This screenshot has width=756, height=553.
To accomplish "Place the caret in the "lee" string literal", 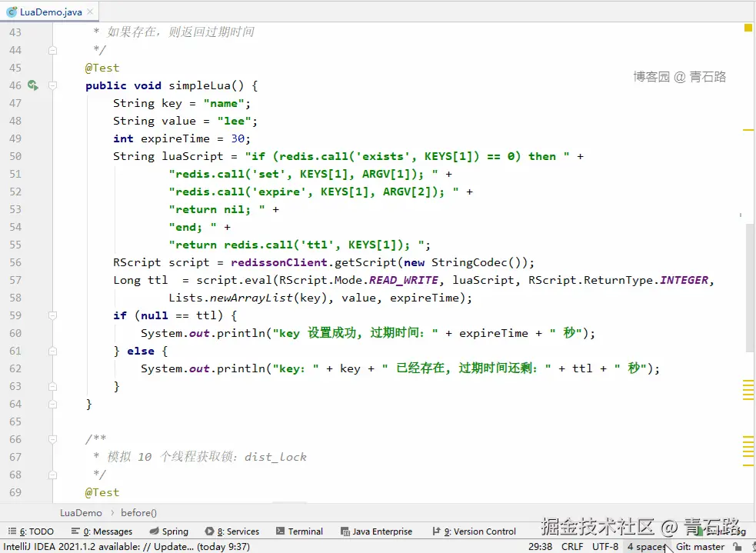I will (234, 121).
